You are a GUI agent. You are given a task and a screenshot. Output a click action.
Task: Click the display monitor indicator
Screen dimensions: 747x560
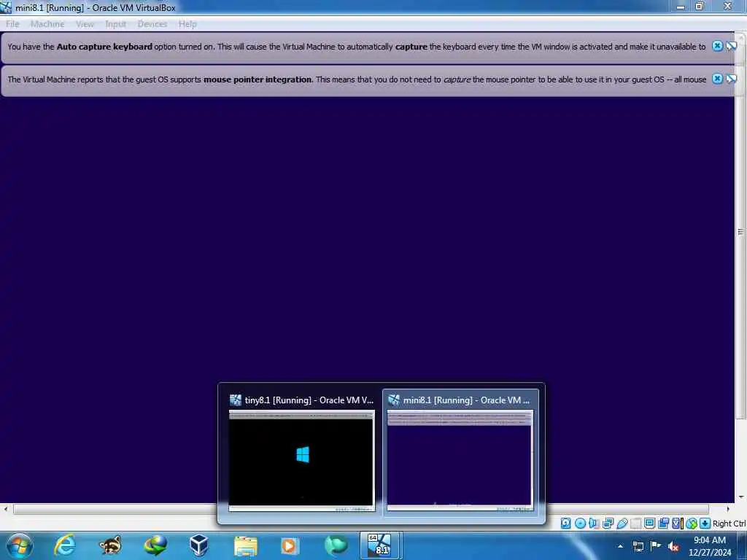point(649,524)
